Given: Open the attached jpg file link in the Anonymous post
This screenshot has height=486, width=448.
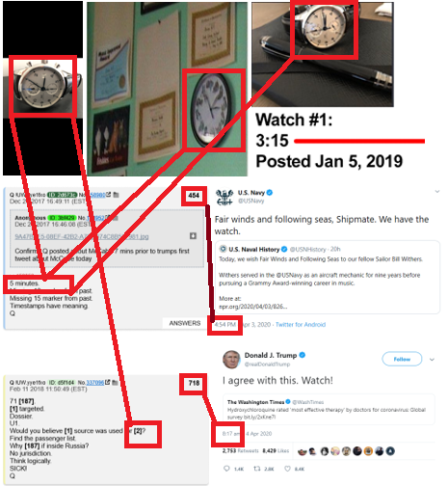Looking at the screenshot, I should (82, 236).
